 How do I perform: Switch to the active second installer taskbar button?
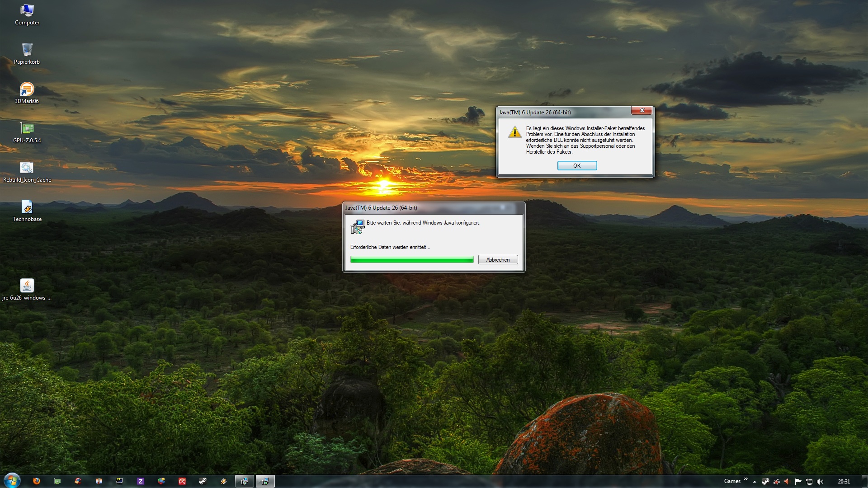pos(265,481)
